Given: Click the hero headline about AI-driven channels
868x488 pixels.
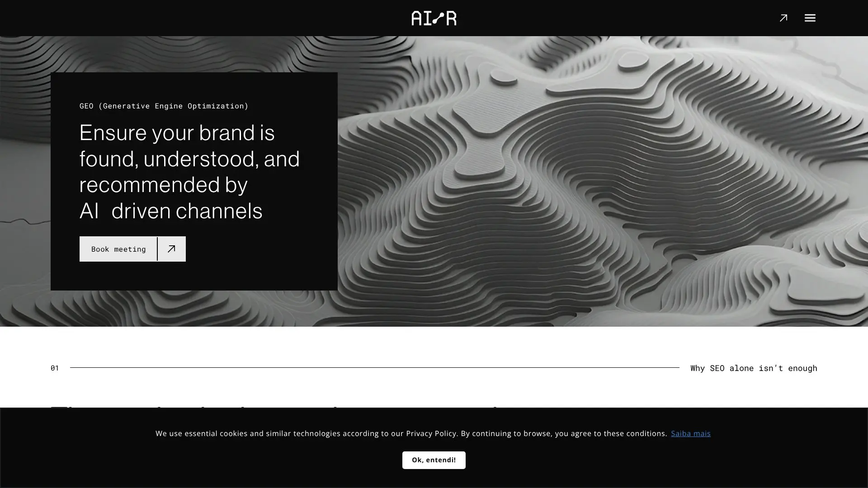Looking at the screenshot, I should click(189, 171).
